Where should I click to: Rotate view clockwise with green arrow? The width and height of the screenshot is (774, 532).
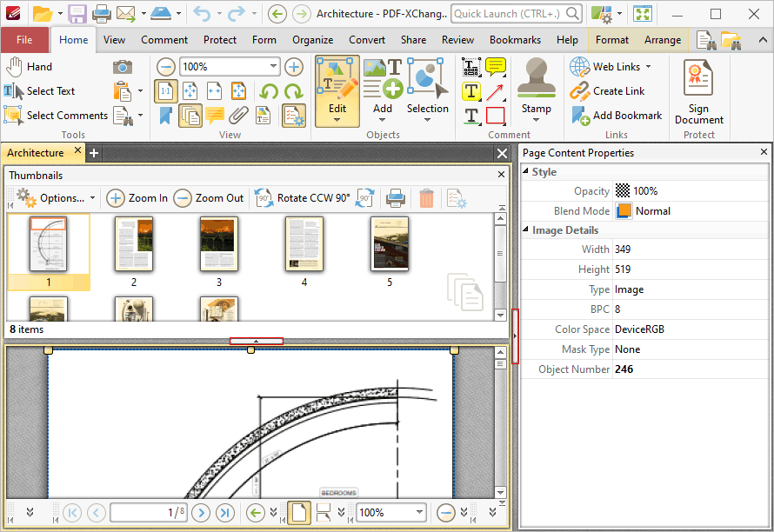pos(294,91)
